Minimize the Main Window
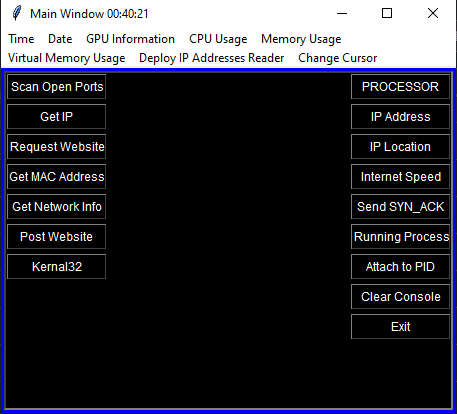The image size is (457, 414). (x=342, y=14)
